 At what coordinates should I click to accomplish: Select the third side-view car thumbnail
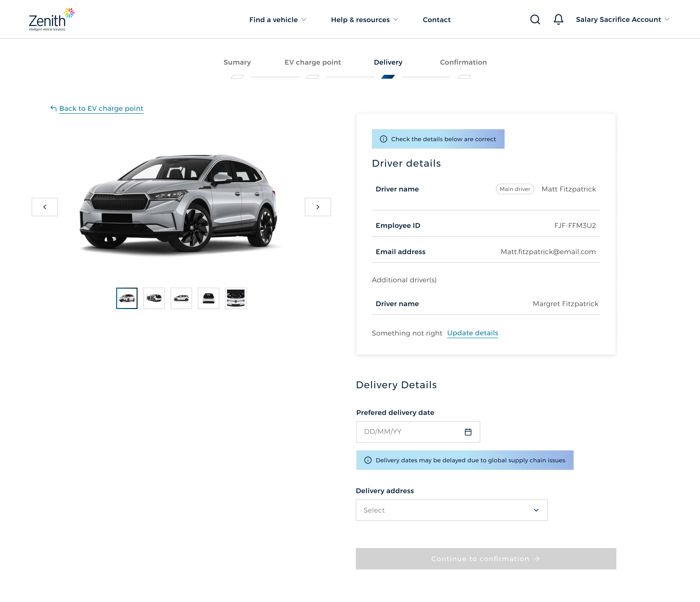tap(181, 298)
